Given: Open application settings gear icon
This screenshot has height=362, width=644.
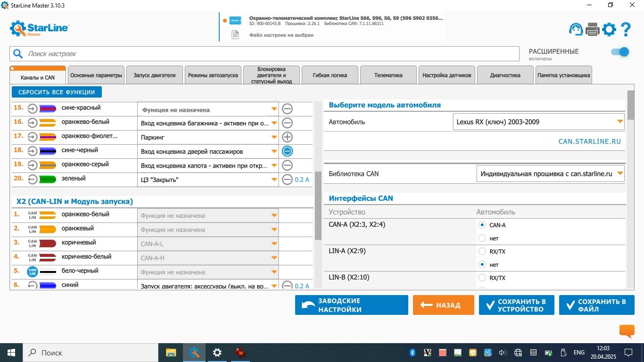Looking at the screenshot, I should point(609,29).
